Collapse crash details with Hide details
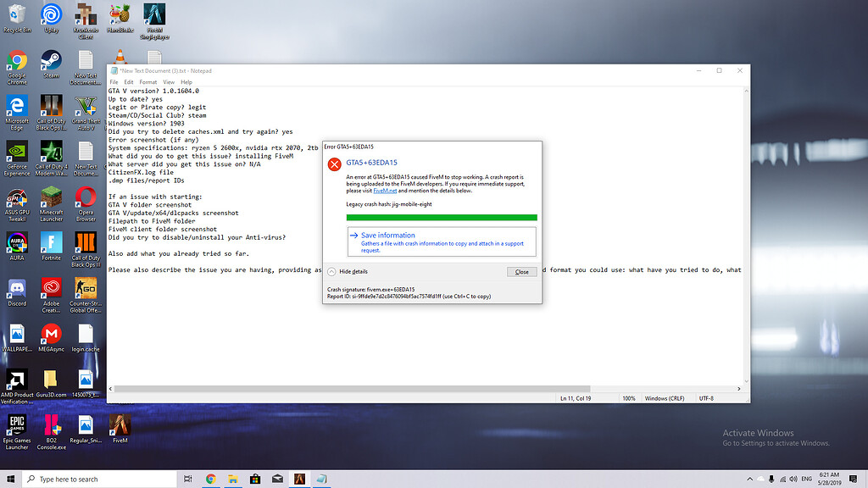Viewport: 868px width, 488px height. [353, 271]
